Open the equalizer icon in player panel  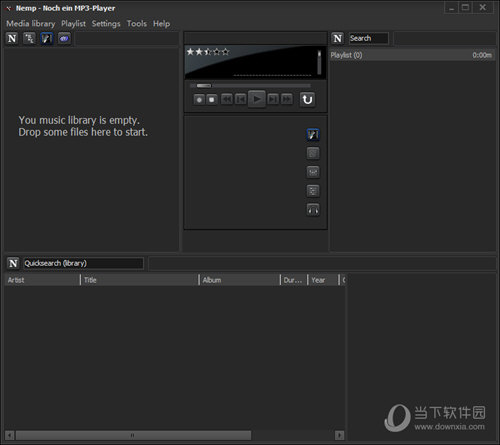(x=313, y=191)
